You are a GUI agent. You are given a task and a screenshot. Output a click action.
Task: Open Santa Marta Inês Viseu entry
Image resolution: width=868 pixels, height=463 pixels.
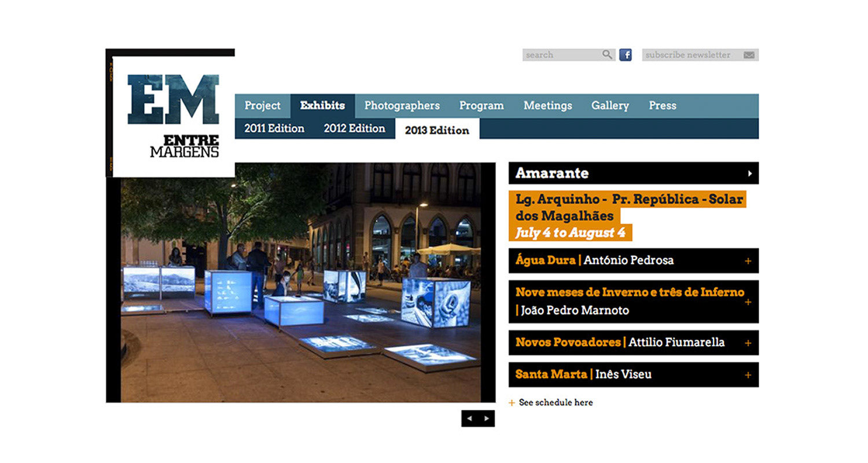[634, 374]
